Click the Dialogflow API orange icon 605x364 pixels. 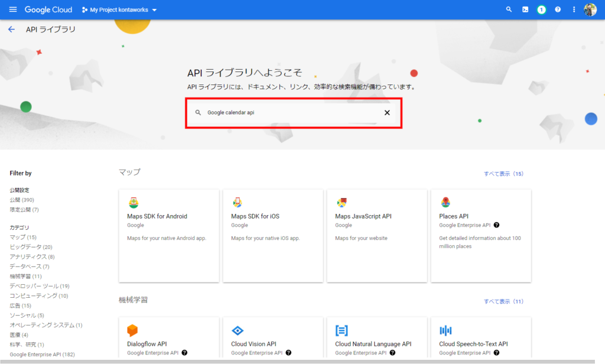tap(132, 330)
